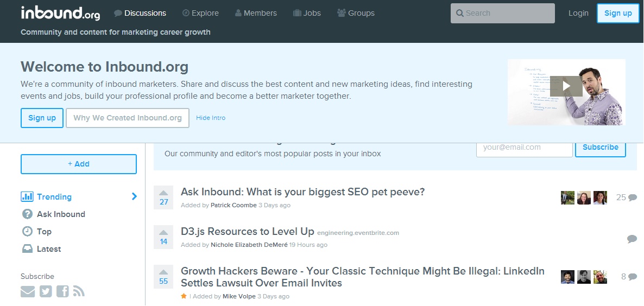Click the email address input field

pos(524,148)
